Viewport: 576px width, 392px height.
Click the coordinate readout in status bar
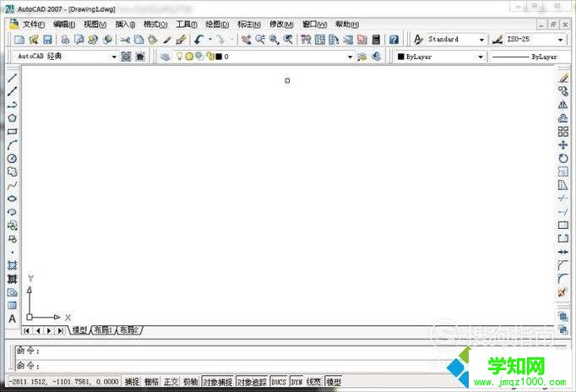pyautogui.click(x=64, y=382)
